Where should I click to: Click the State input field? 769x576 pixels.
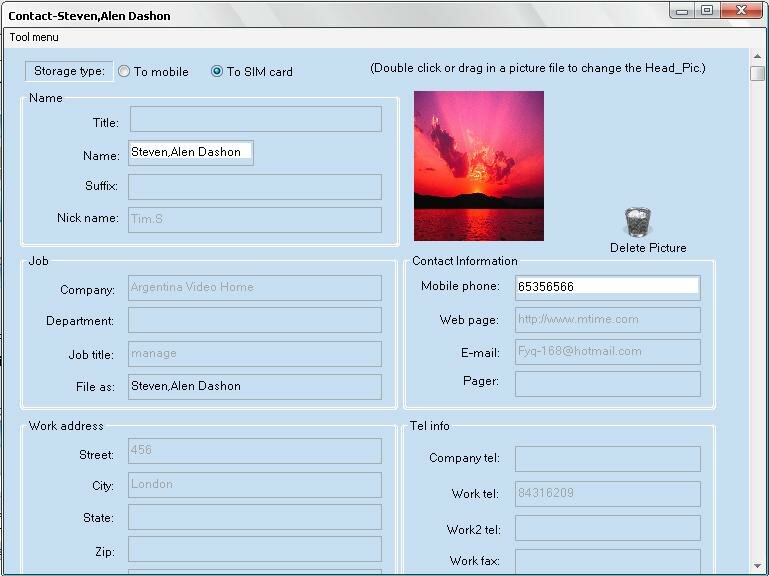(x=255, y=517)
